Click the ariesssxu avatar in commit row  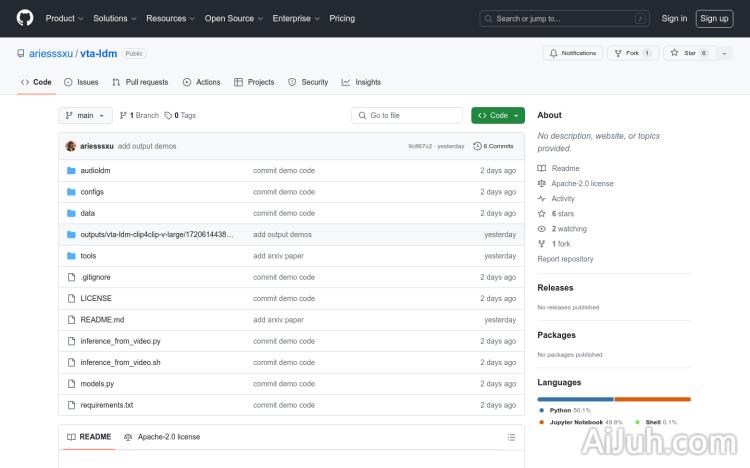tap(71, 146)
